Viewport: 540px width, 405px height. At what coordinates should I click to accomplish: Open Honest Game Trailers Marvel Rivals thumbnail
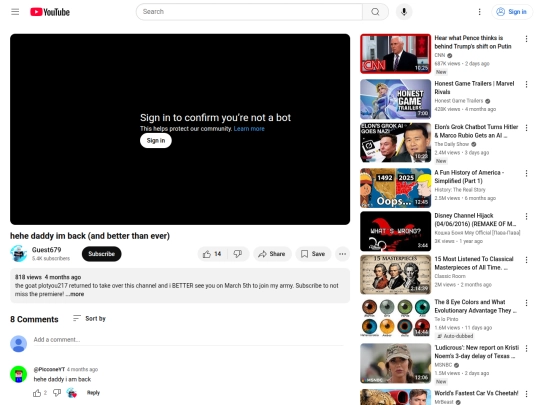tap(395, 99)
